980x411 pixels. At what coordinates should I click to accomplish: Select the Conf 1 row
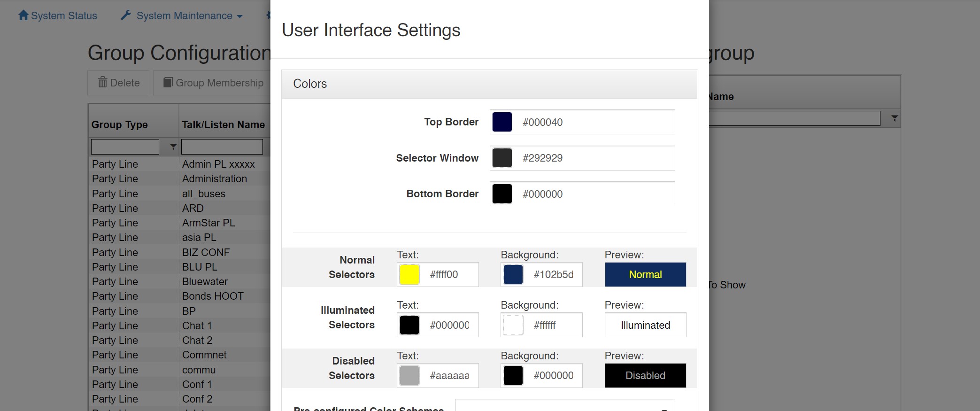tap(179, 384)
